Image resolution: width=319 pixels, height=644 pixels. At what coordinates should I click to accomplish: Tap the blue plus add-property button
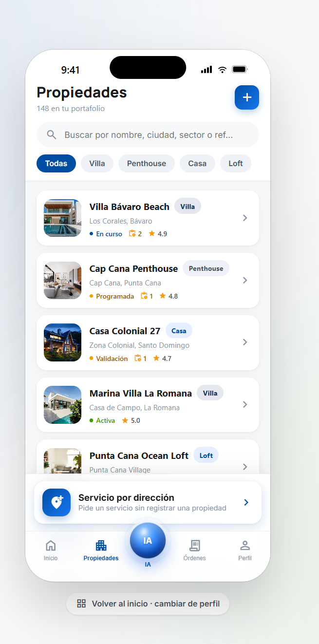[x=247, y=97]
